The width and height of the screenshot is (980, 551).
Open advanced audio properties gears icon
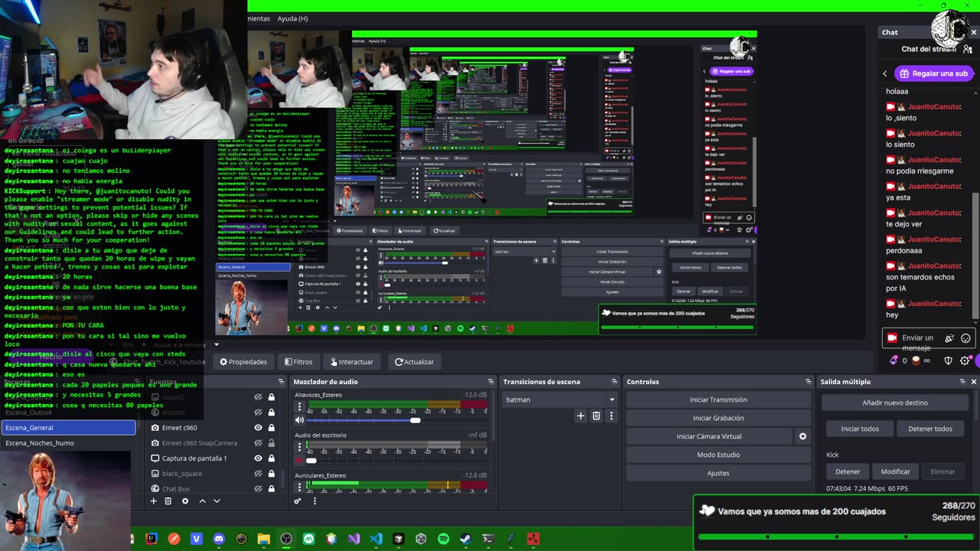click(298, 501)
